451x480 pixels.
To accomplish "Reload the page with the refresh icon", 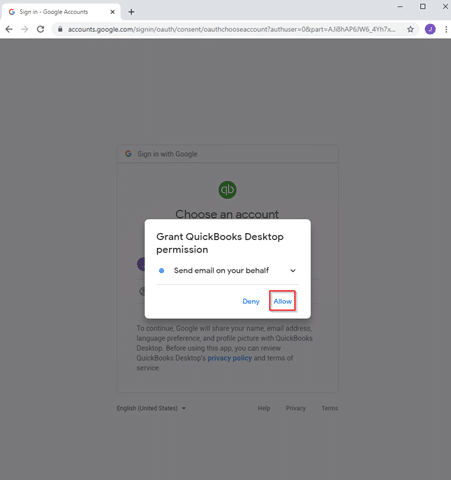I will (41, 29).
